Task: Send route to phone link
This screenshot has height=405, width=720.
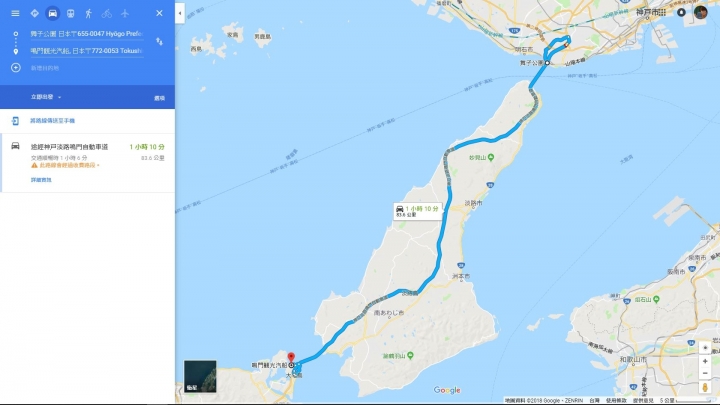Action: pyautogui.click(x=52, y=121)
